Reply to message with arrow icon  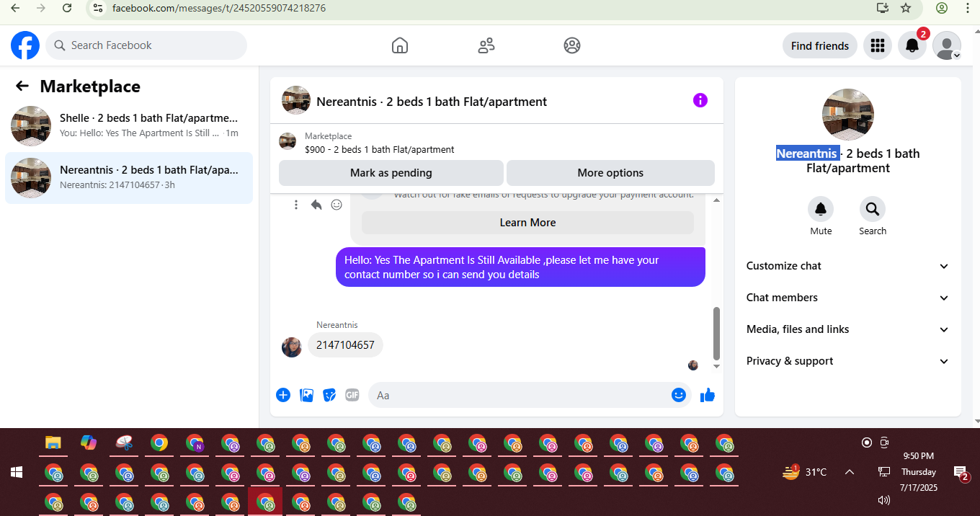316,205
